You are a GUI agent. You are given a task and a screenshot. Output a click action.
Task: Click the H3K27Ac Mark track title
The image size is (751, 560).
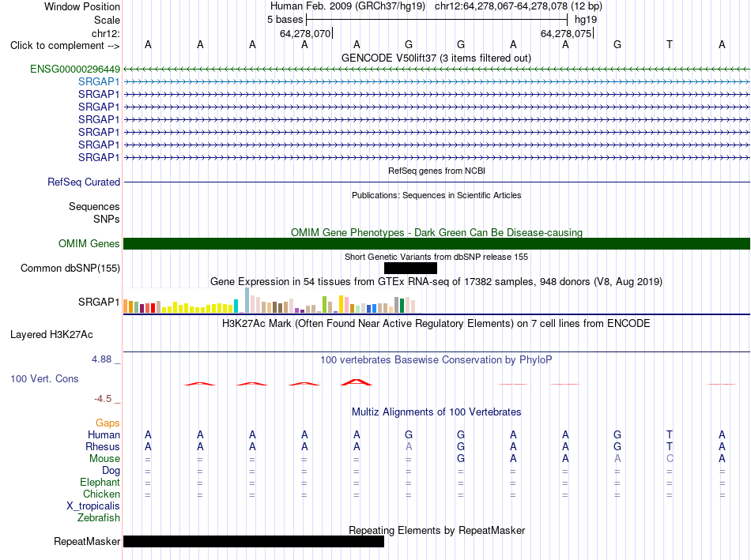coord(436,324)
